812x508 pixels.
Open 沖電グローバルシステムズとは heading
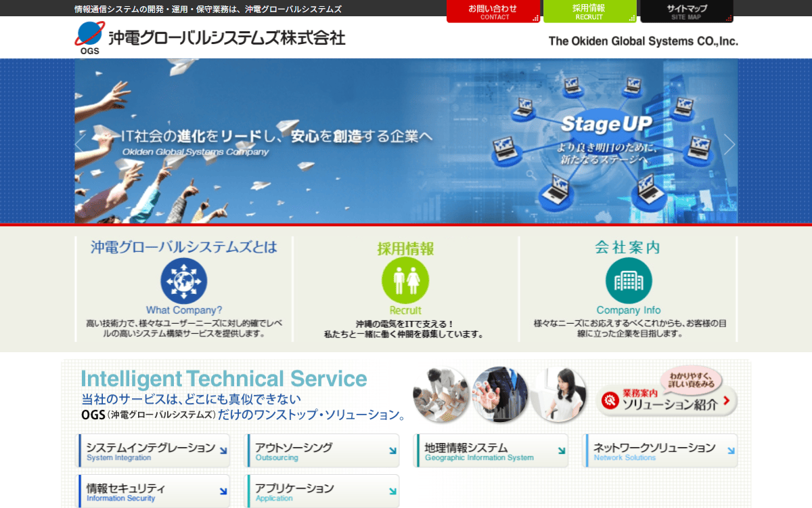[184, 247]
